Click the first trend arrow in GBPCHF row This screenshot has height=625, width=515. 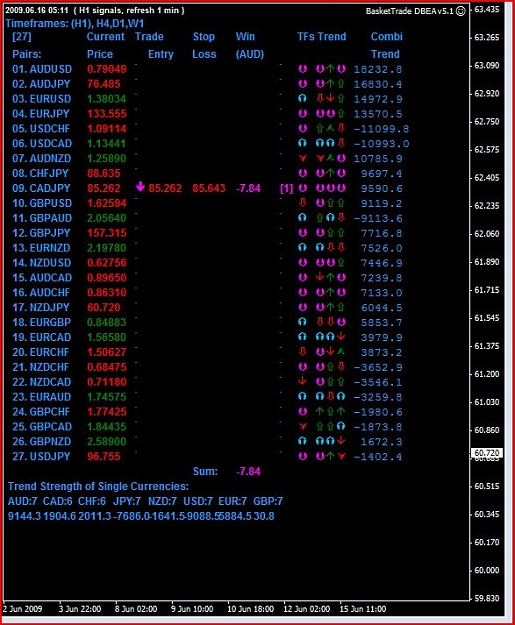[x=303, y=411]
